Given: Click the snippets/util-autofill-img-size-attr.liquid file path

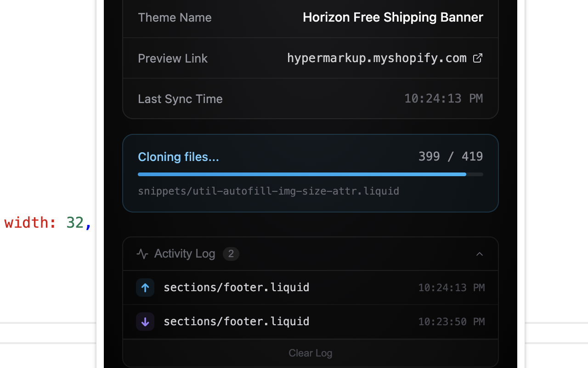Looking at the screenshot, I should click(268, 191).
